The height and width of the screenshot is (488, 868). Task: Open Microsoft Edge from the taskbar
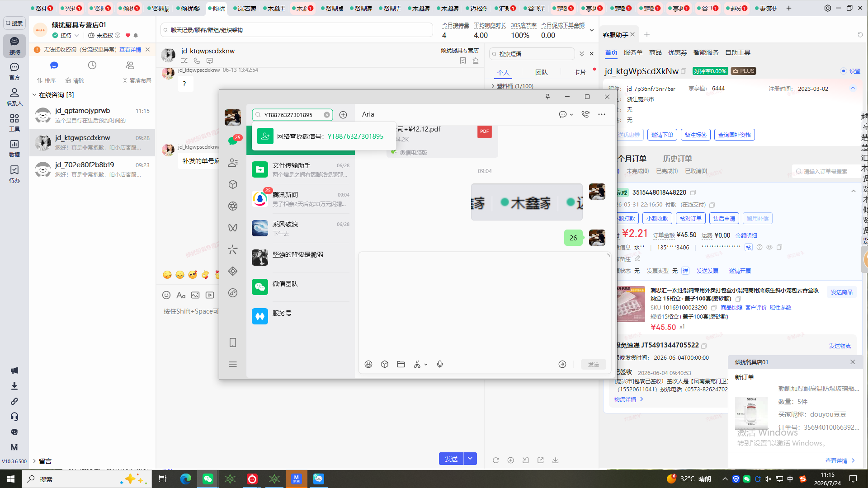(x=186, y=479)
